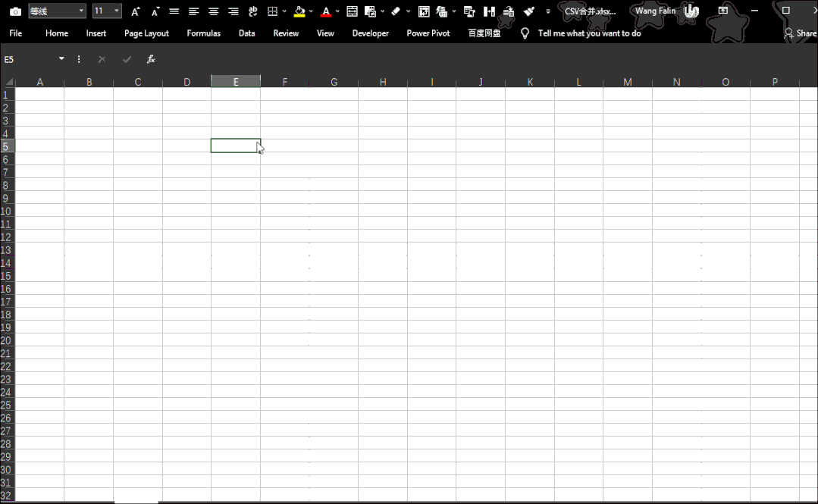Open the Formulas tab

click(203, 33)
